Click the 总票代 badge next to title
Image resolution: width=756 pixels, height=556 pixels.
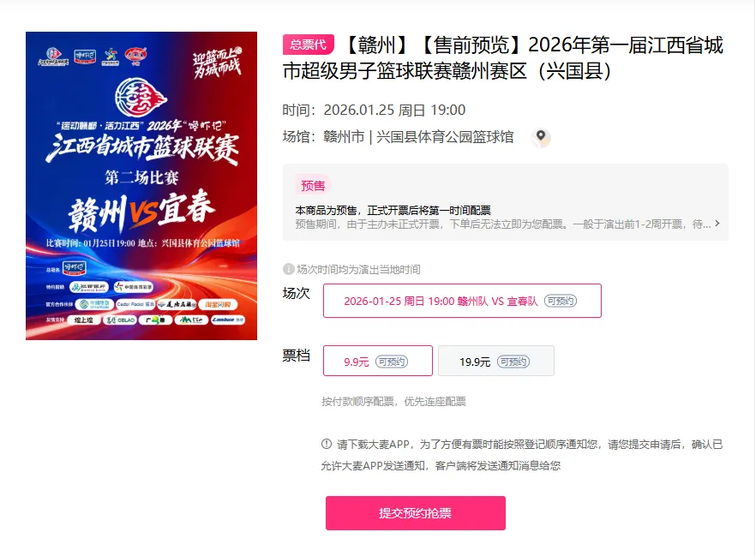pos(308,45)
